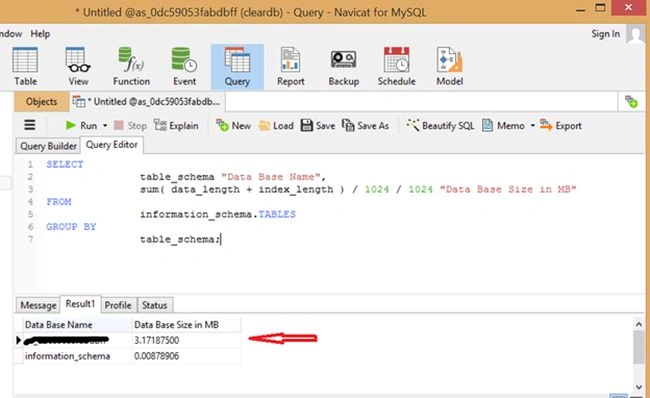Open the Run dropdown arrow
This screenshot has height=398, width=650.
pos(105,126)
